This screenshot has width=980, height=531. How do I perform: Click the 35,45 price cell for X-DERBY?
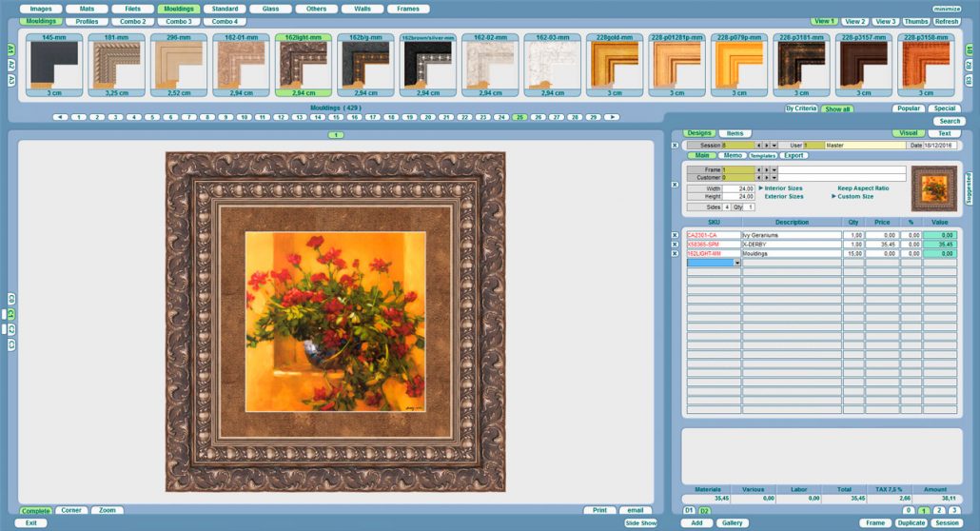[882, 245]
